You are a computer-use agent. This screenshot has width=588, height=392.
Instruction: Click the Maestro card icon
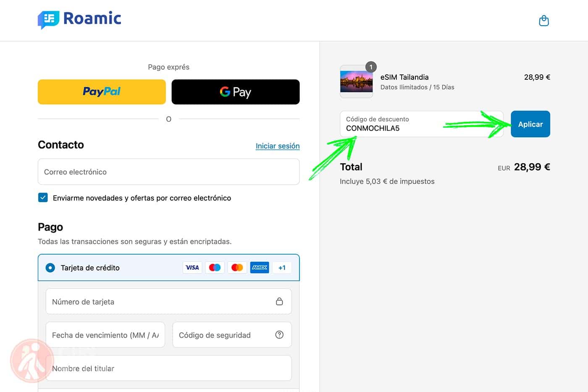pyautogui.click(x=215, y=267)
